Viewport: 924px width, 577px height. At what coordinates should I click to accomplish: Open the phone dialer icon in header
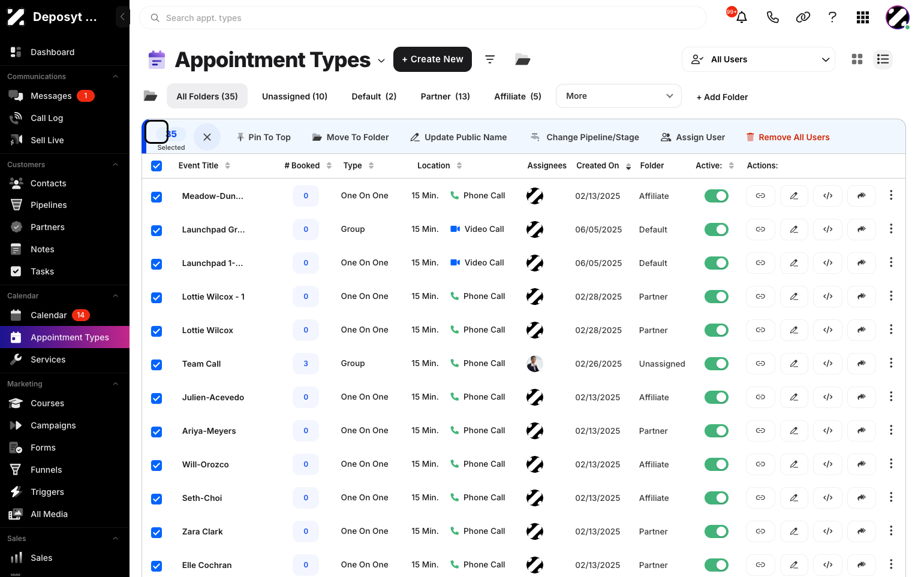773,17
